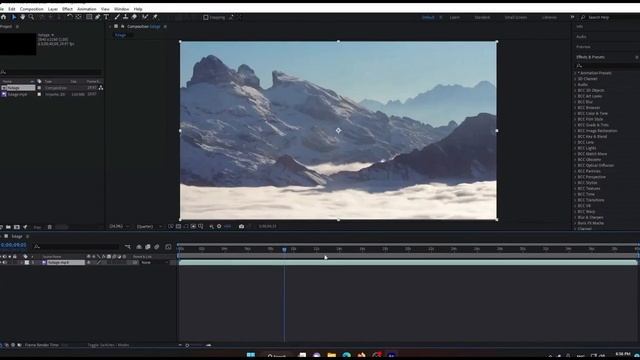Expand the 3D Channel effects category
Screen dimensions: 640x360
coord(576,79)
